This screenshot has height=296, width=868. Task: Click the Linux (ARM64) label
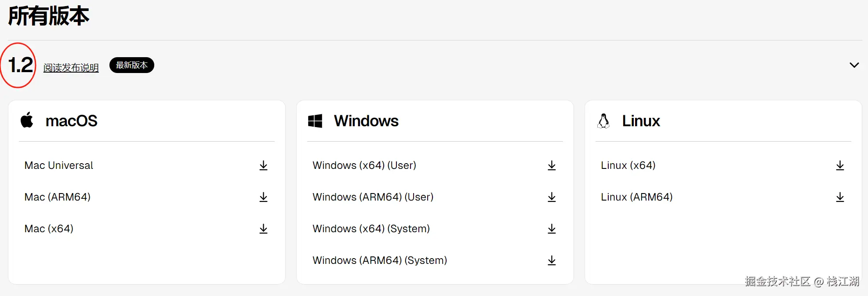(636, 197)
